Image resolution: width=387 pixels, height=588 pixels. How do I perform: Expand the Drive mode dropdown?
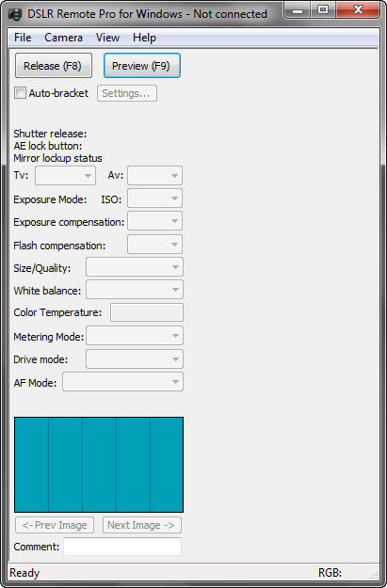[135, 359]
